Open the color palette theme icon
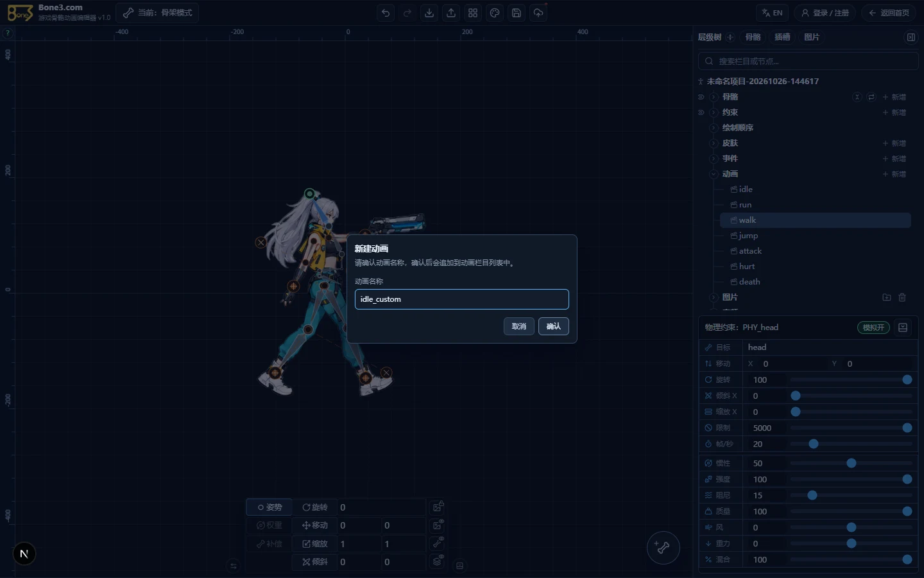This screenshot has width=924, height=578. [x=495, y=13]
